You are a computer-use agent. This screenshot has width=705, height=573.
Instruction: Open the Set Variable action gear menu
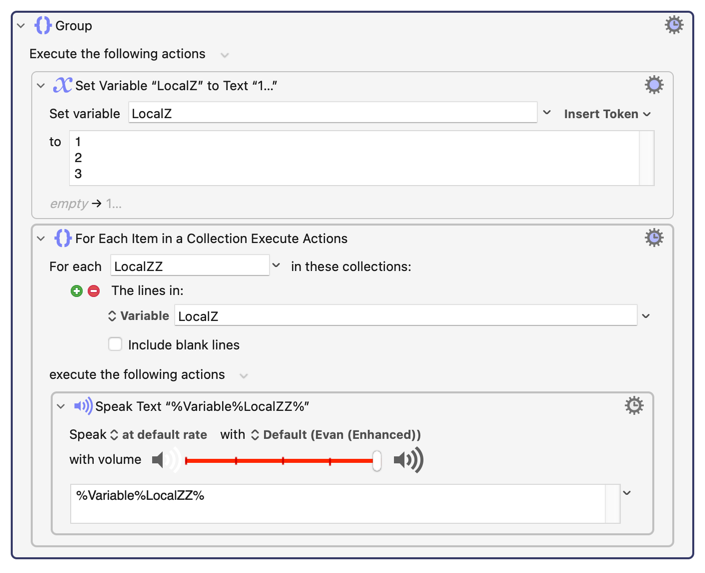(654, 85)
